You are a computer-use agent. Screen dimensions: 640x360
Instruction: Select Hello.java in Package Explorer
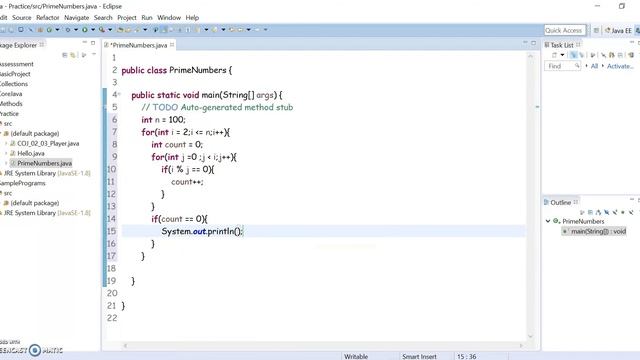(31, 153)
